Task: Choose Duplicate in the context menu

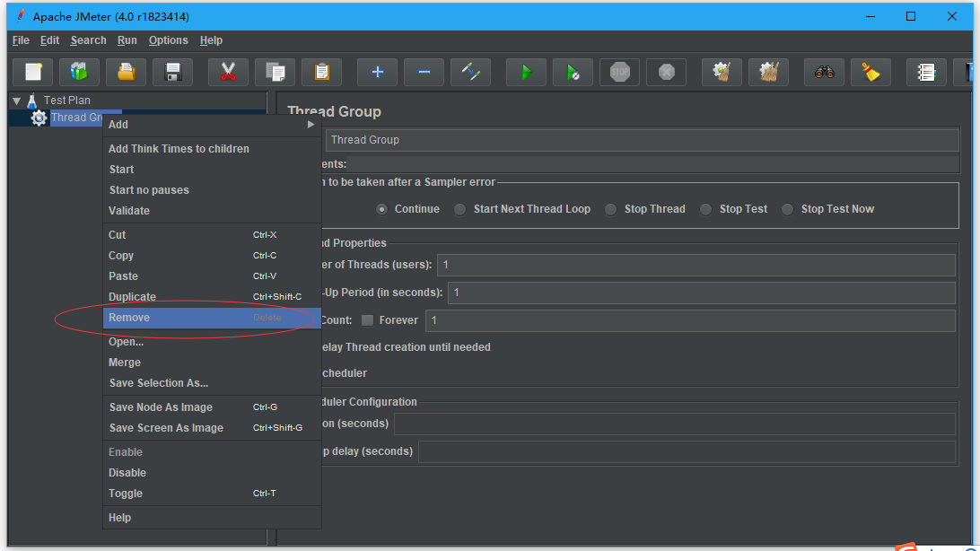Action: pyautogui.click(x=132, y=297)
